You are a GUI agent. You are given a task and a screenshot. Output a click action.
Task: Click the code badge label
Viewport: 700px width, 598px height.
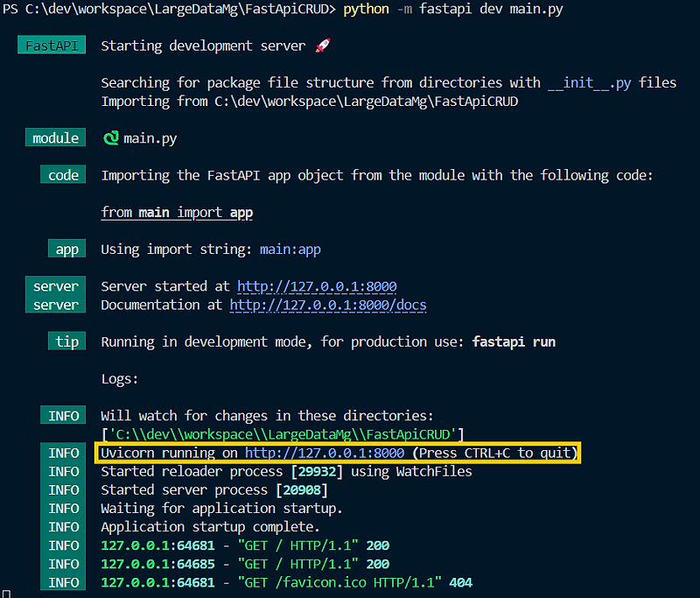coord(62,174)
